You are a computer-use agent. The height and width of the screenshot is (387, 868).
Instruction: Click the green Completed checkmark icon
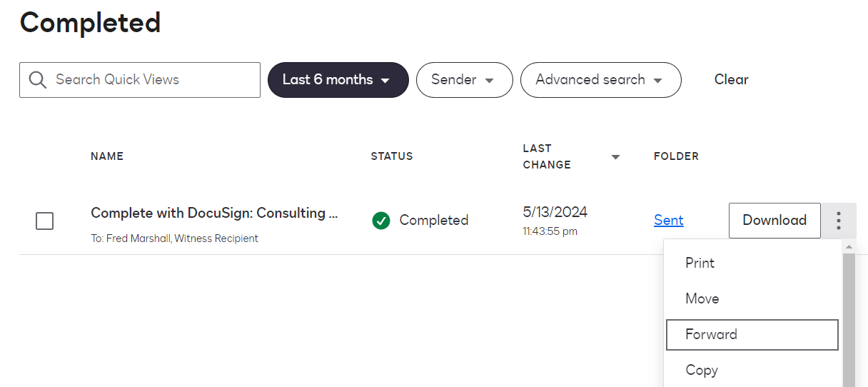(x=381, y=221)
